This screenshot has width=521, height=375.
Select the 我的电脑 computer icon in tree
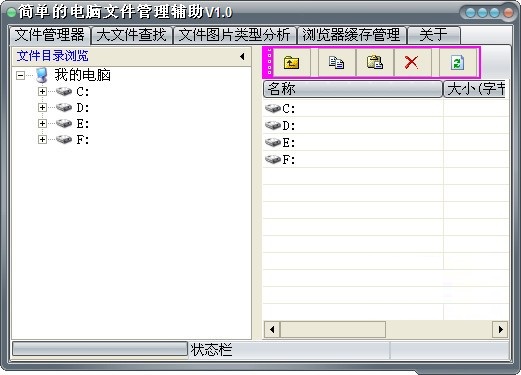[42, 75]
